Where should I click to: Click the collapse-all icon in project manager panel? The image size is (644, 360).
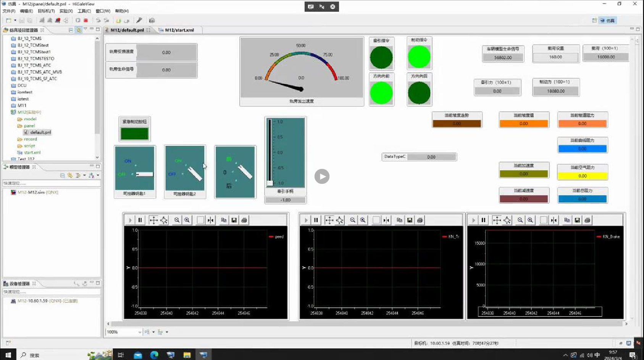[x=71, y=30]
